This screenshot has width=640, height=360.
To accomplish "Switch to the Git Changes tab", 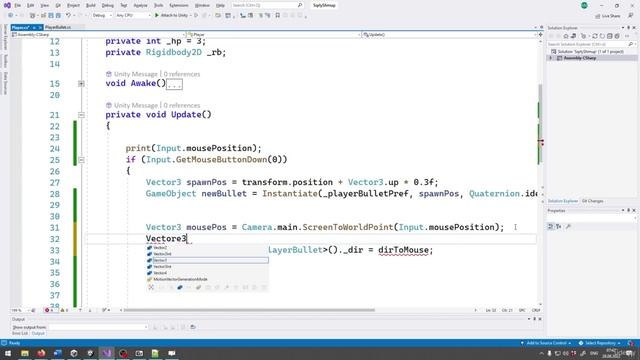I will point(592,201).
